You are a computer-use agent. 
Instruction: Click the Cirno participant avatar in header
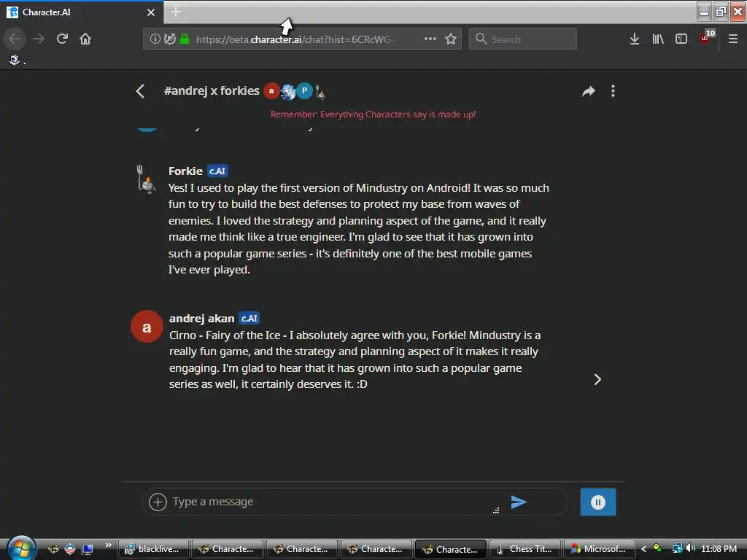tap(288, 91)
